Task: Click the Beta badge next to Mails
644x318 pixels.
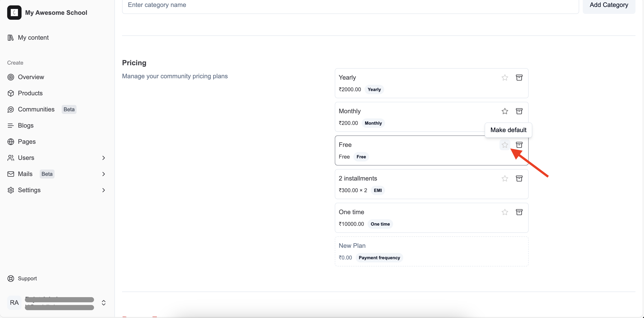Action: point(47,174)
